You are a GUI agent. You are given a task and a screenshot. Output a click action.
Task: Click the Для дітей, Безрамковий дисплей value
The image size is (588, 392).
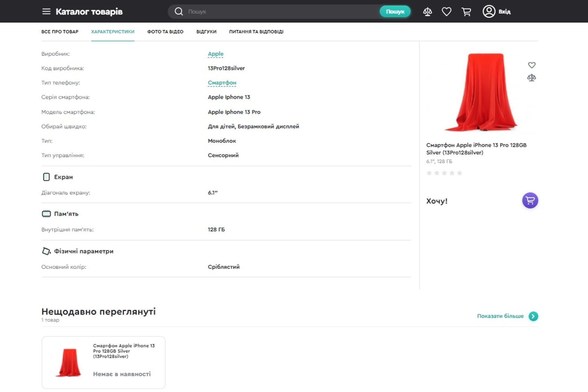tap(253, 126)
